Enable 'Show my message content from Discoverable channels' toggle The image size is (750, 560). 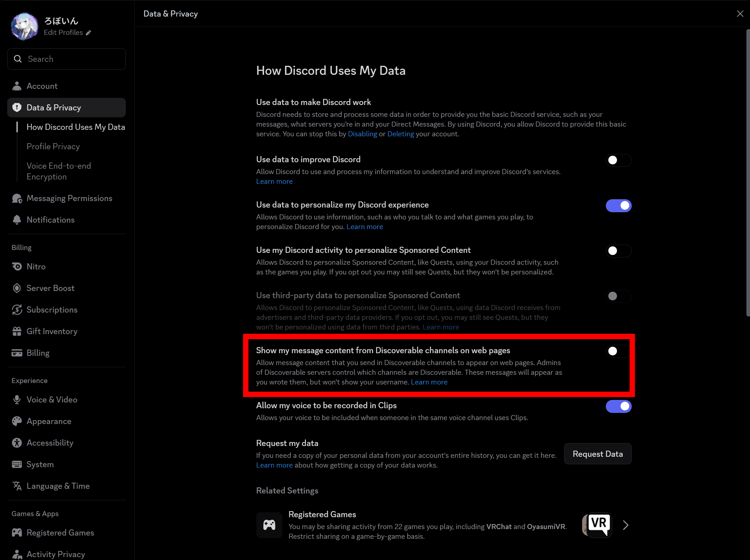point(618,351)
